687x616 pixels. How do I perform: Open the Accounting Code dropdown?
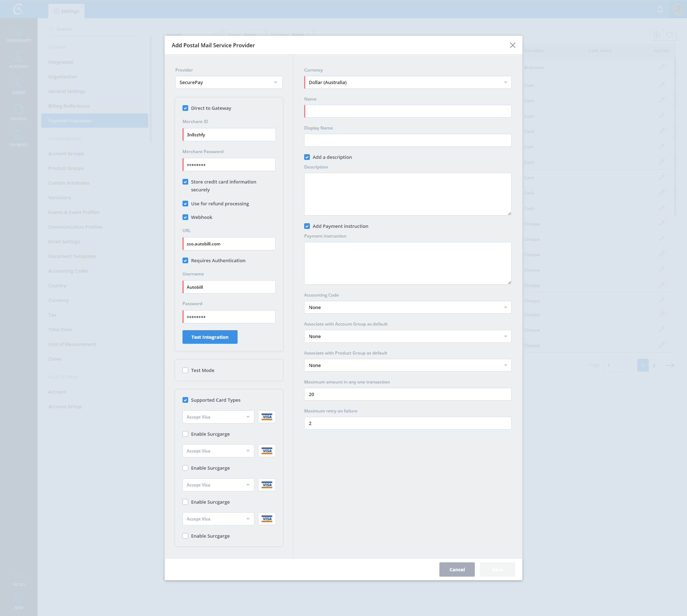coord(408,307)
